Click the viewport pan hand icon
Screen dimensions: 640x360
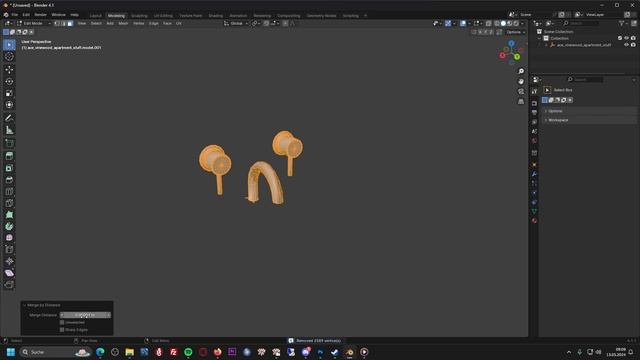(x=521, y=81)
